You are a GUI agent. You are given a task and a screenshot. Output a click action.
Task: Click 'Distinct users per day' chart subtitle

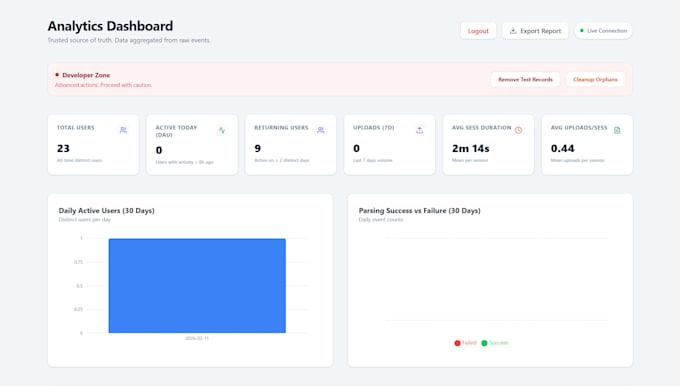(85, 219)
